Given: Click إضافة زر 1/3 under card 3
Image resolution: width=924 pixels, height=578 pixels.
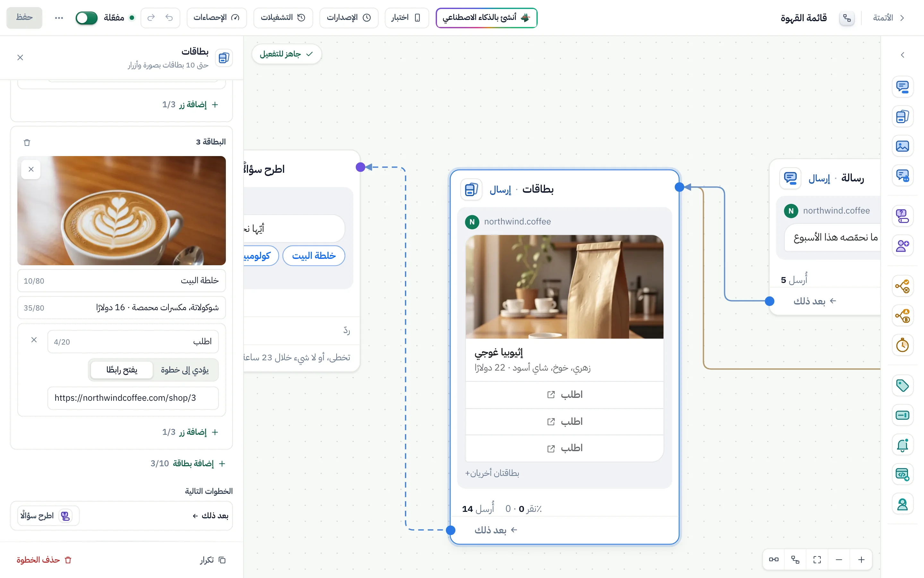Looking at the screenshot, I should (x=190, y=432).
